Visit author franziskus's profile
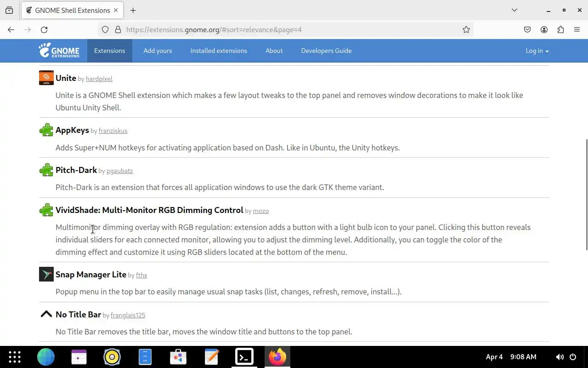This screenshot has height=368, width=588. pos(113,131)
